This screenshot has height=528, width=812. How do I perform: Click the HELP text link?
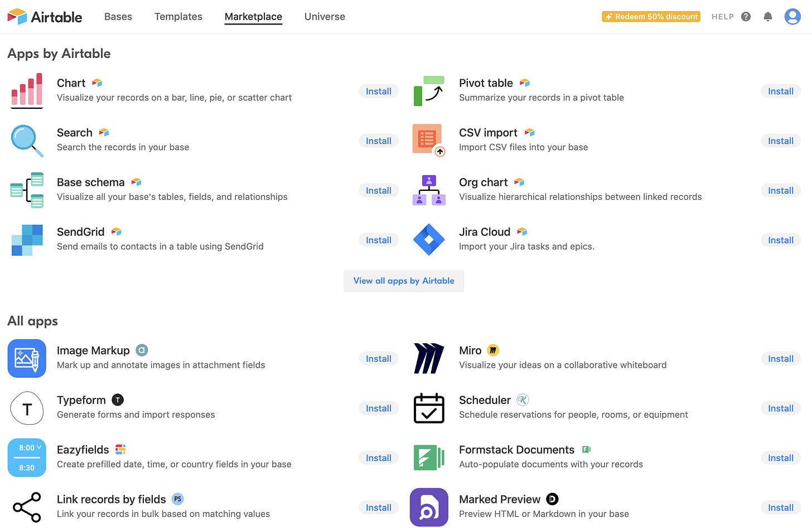click(x=723, y=17)
